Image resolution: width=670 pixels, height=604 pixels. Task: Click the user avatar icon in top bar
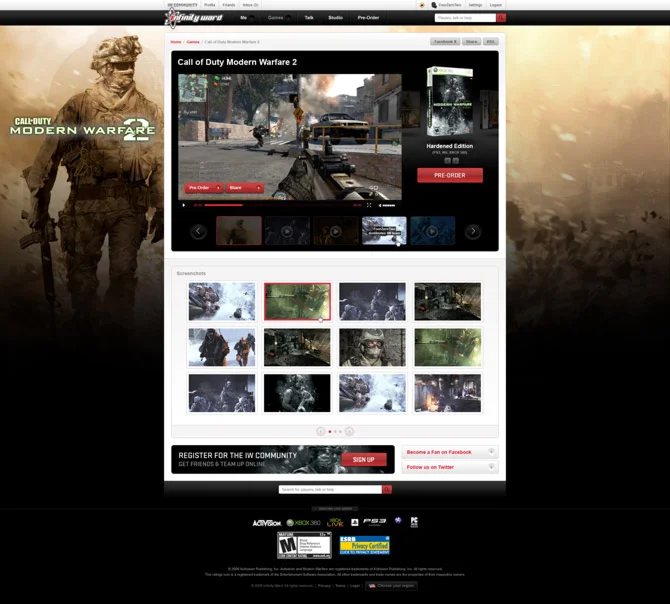[x=434, y=5]
